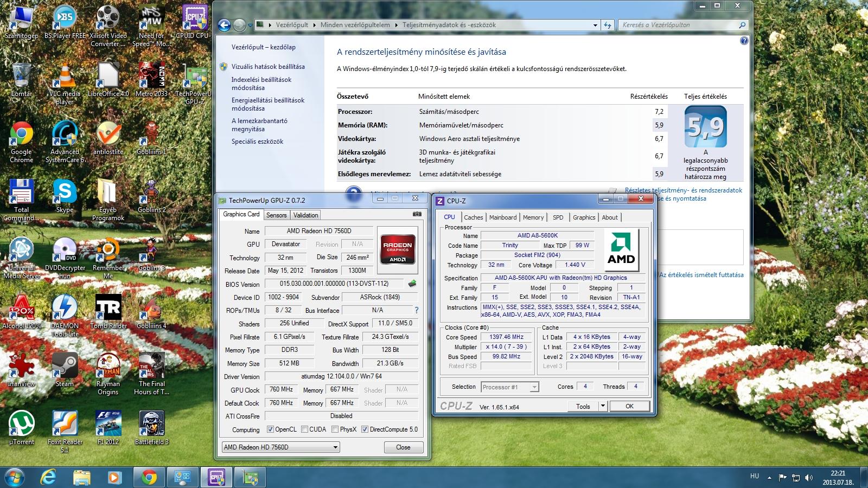Click the volume icon in system tray
Image resolution: width=868 pixels, height=488 pixels.
809,478
